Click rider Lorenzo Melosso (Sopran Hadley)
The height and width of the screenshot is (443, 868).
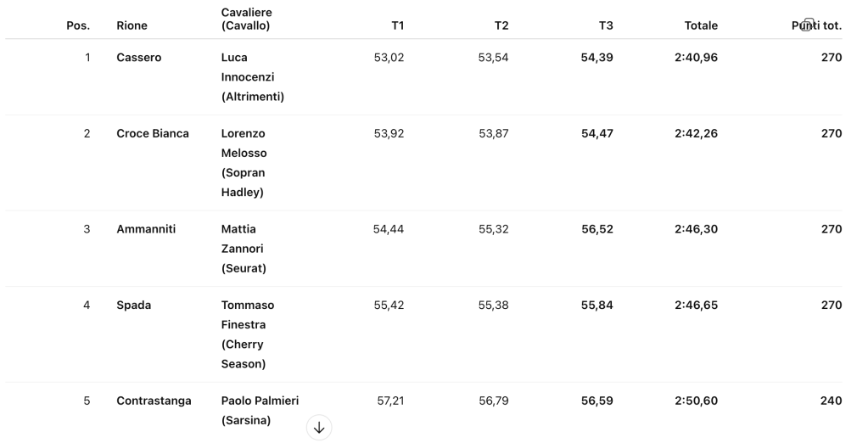244,163
